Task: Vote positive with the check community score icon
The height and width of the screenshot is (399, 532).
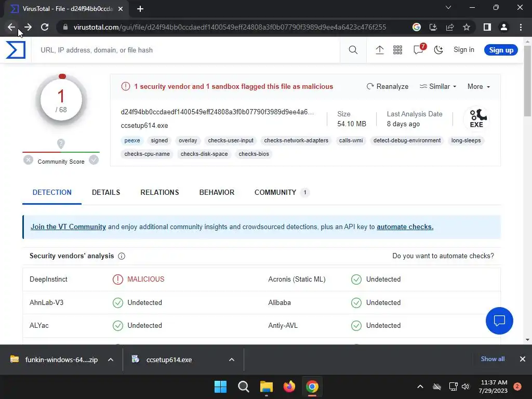Action: click(94, 159)
